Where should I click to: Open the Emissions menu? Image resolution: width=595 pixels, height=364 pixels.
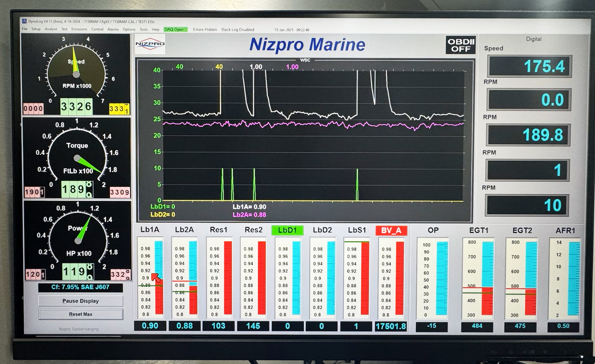79,29
